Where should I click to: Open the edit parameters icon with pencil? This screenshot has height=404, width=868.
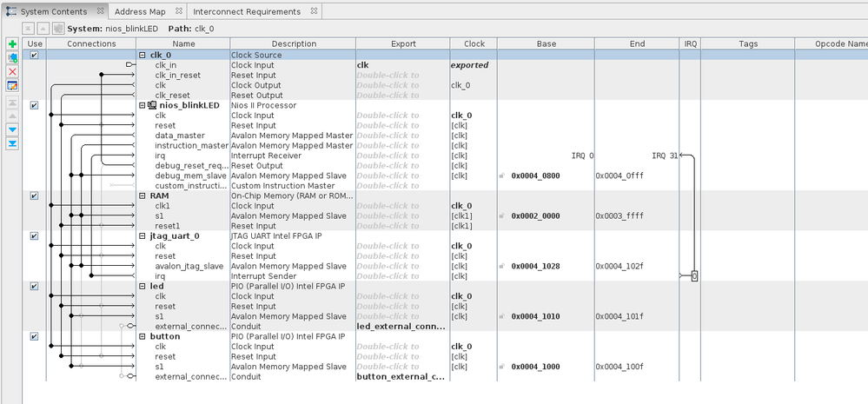12,85
